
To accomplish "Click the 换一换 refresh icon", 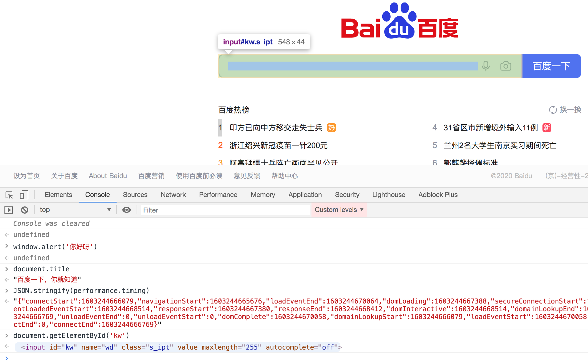I will pyautogui.click(x=553, y=110).
